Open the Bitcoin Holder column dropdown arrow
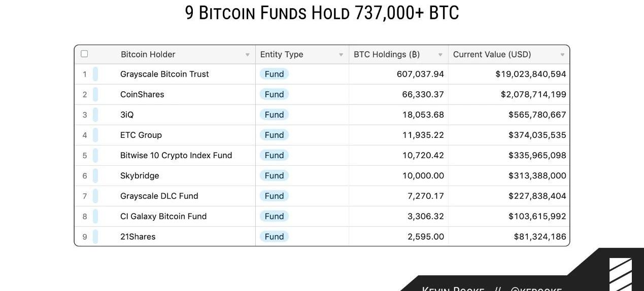This screenshot has height=291, width=644. [248, 55]
